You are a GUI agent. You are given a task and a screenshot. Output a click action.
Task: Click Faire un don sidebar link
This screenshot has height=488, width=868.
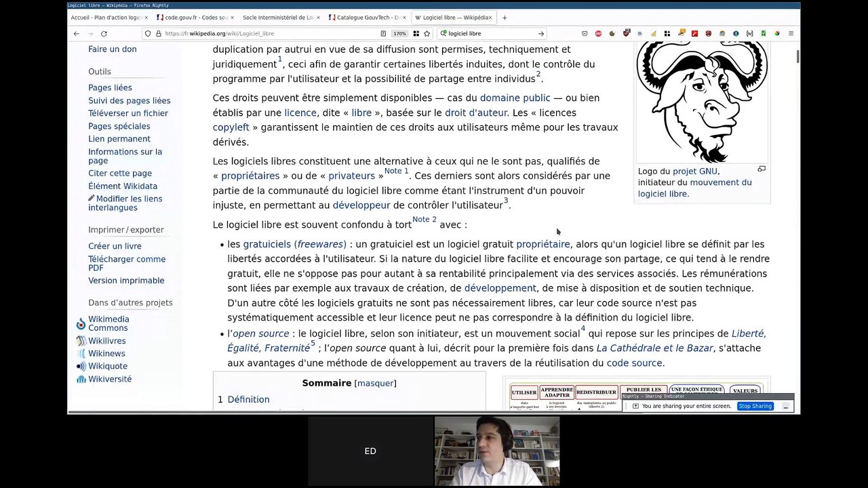(x=112, y=49)
